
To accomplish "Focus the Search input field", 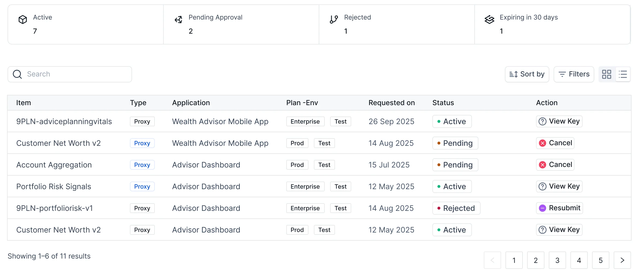I will (x=70, y=74).
